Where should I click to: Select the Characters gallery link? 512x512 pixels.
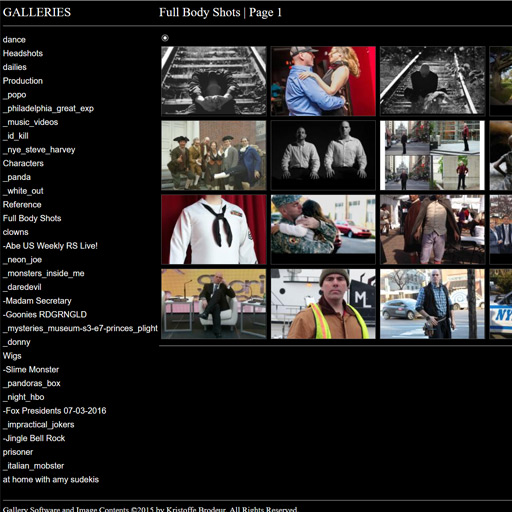coord(23,163)
